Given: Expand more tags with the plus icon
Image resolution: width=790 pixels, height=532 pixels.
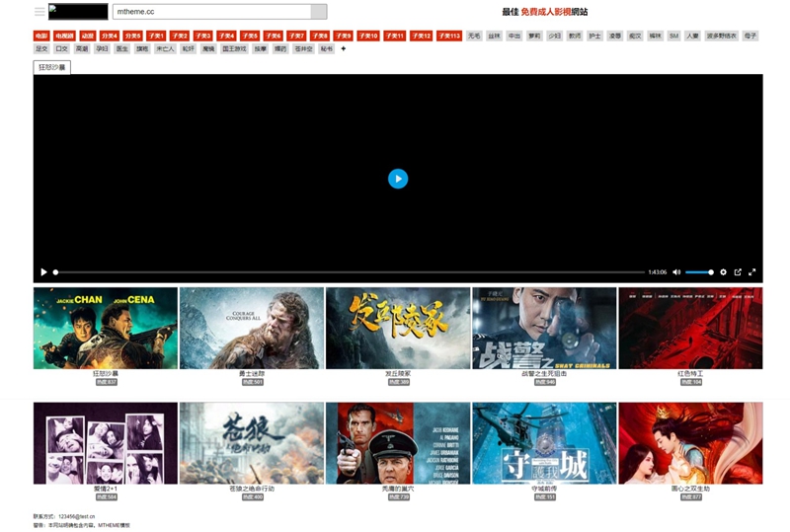Looking at the screenshot, I should point(344,48).
